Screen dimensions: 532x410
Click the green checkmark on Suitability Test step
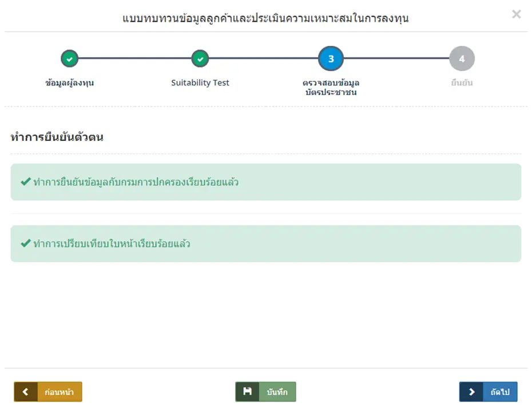200,58
